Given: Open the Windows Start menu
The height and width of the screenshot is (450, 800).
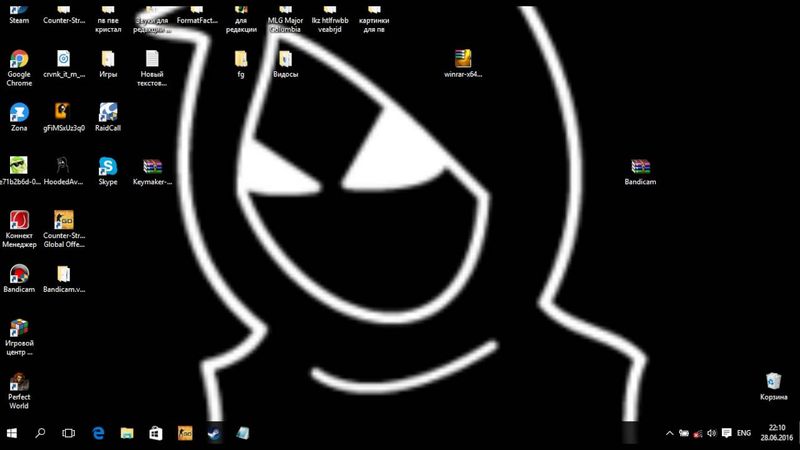Looking at the screenshot, I should point(12,434).
